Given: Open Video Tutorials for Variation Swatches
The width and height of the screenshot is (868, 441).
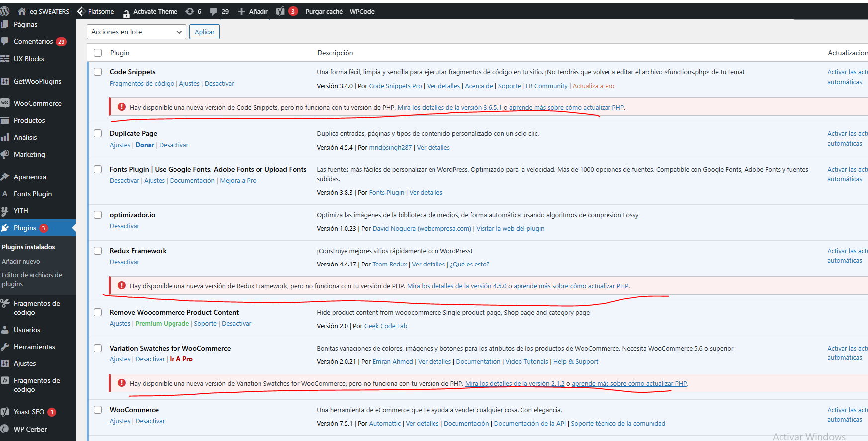Looking at the screenshot, I should click(526, 362).
